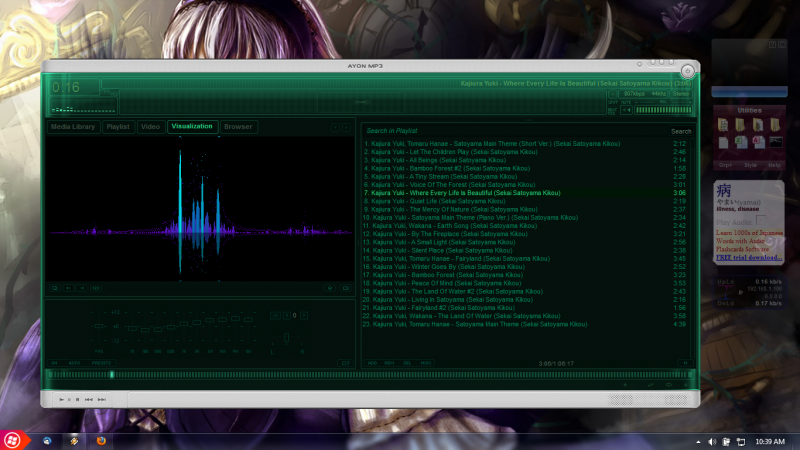Open the playlist MISC menu
Viewport: 800px width, 450px height.
coord(426,363)
